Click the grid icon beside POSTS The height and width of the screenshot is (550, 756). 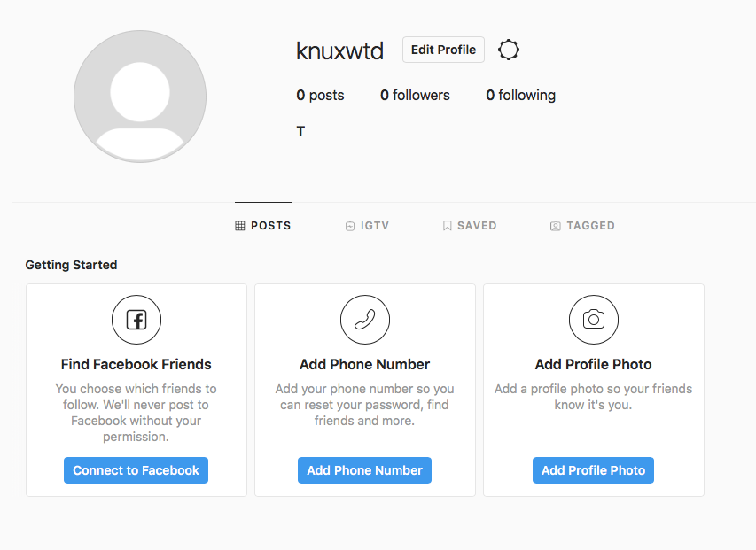coord(240,226)
